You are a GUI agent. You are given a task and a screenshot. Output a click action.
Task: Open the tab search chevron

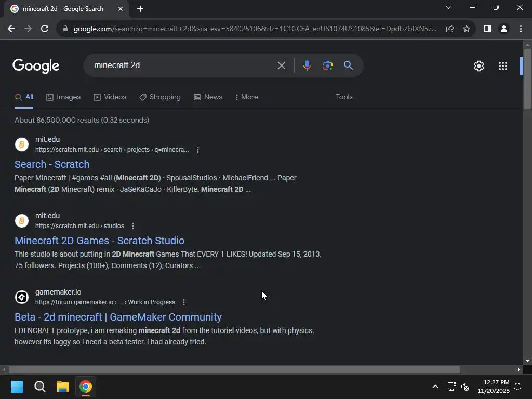[x=448, y=7]
